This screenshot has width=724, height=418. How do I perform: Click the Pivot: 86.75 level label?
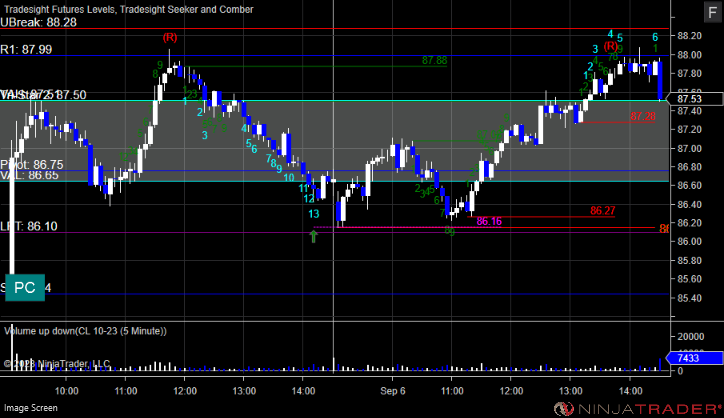[32, 165]
